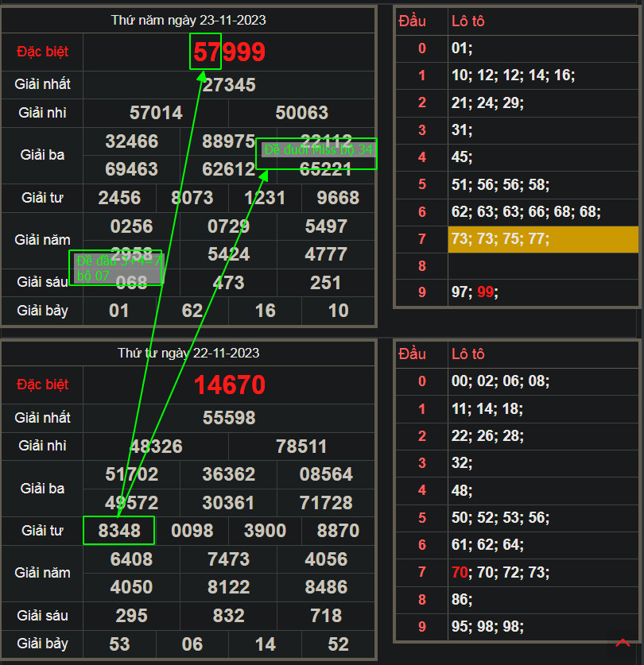Click the 'Đề đuôi Miss bộ 34' annotation

click(x=317, y=150)
